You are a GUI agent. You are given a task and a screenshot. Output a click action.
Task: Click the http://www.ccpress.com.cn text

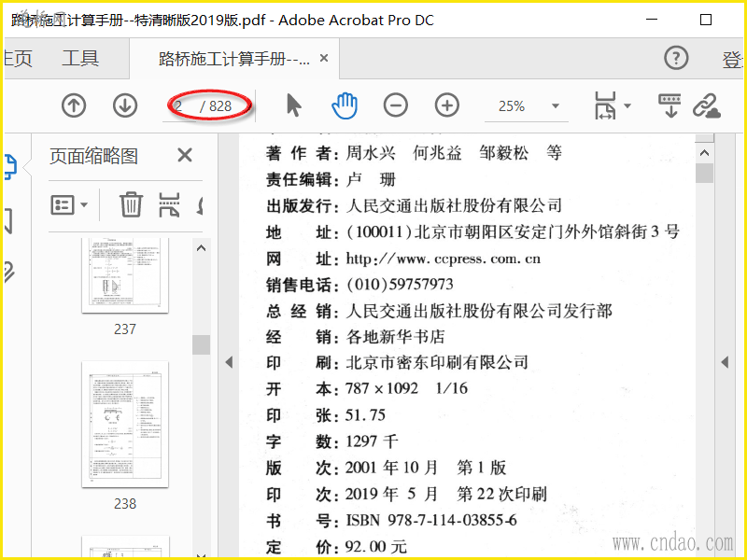point(443,259)
